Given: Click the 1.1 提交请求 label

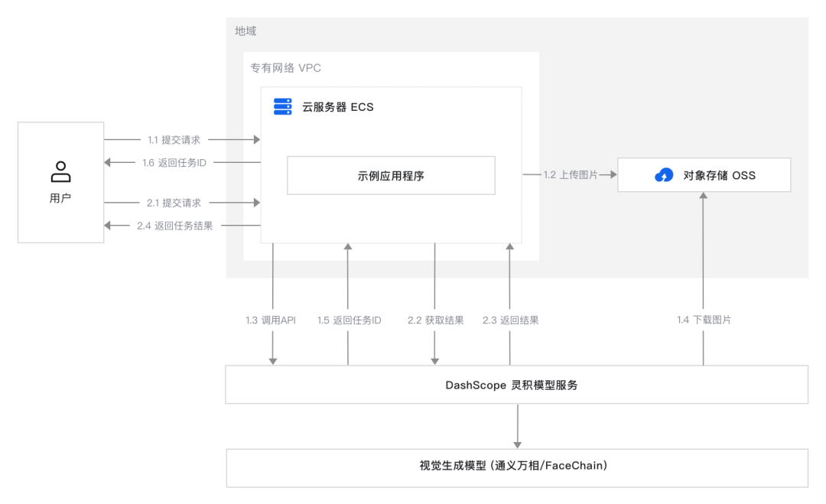Looking at the screenshot, I should click(x=174, y=140).
